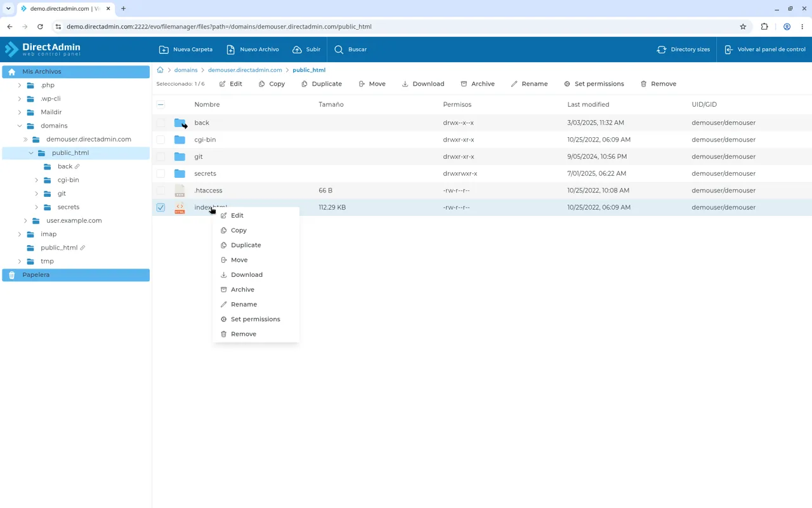Check the back folder row checkbox
This screenshot has height=508, width=812.
tap(160, 123)
